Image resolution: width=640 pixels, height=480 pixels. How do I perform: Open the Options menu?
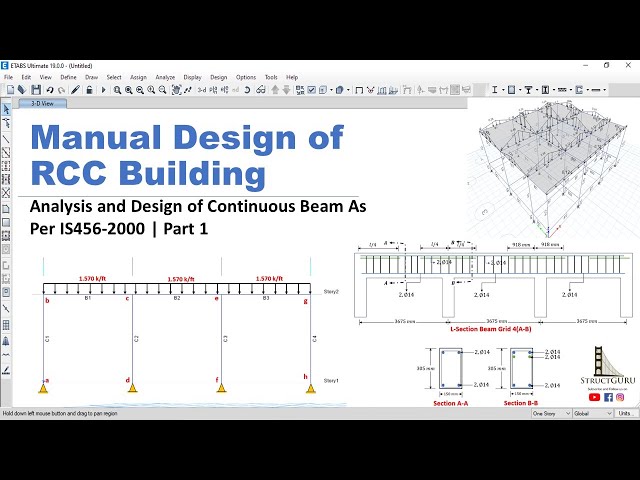click(246, 77)
